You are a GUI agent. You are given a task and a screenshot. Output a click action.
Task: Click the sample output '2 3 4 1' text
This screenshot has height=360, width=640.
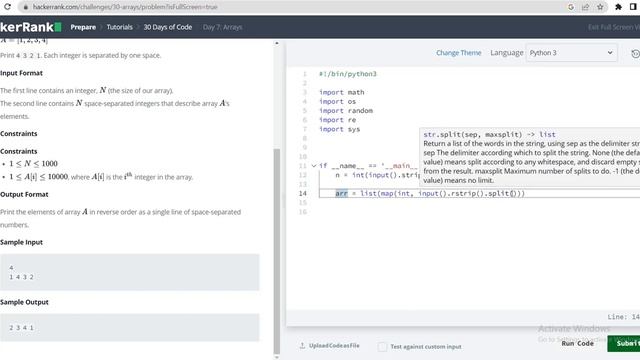point(22,327)
